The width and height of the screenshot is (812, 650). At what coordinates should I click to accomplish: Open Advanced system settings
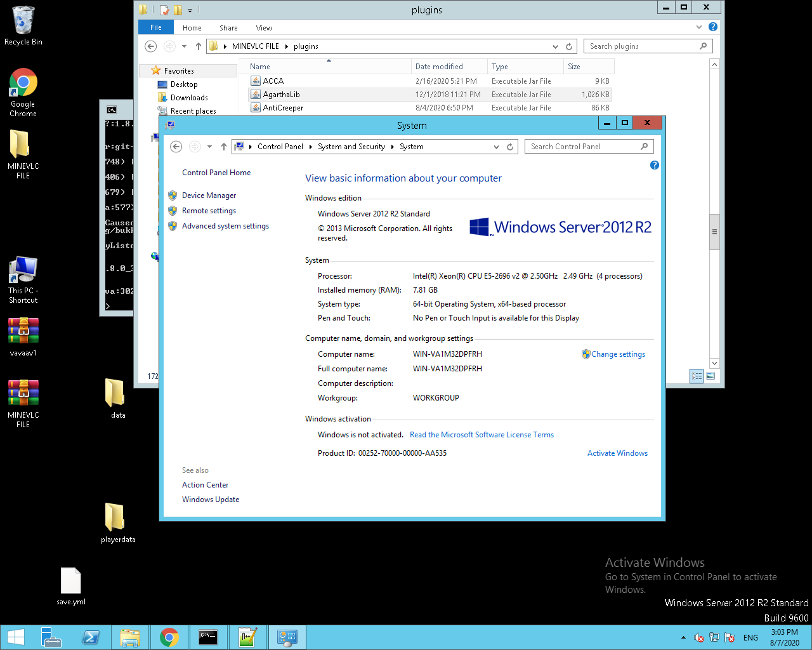(225, 226)
